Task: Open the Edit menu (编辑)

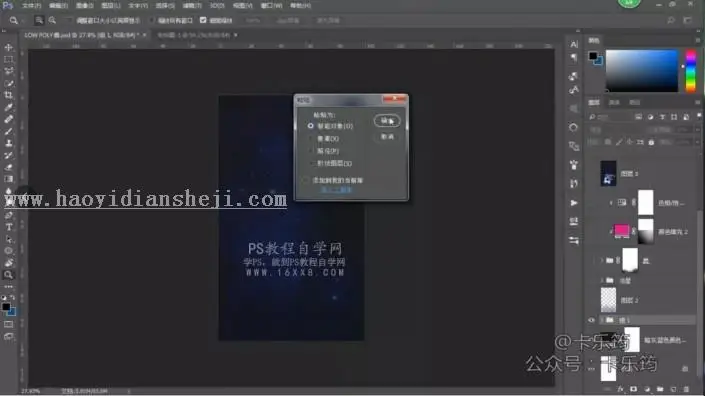Action: [x=58, y=5]
